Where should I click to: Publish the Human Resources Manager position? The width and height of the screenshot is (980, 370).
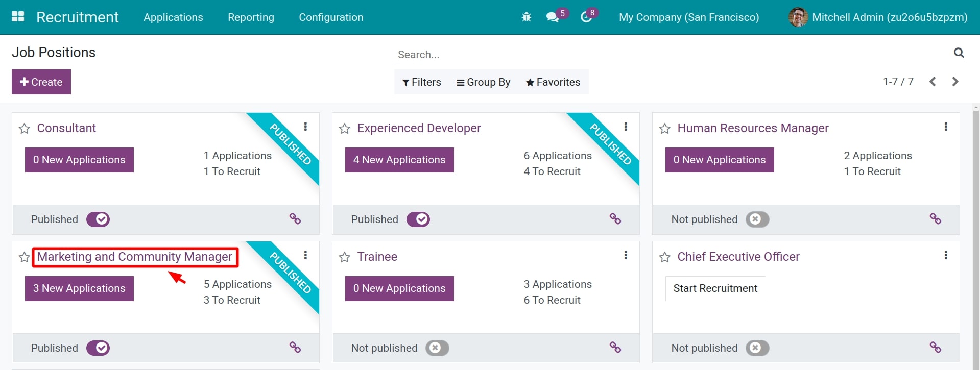[x=757, y=219]
